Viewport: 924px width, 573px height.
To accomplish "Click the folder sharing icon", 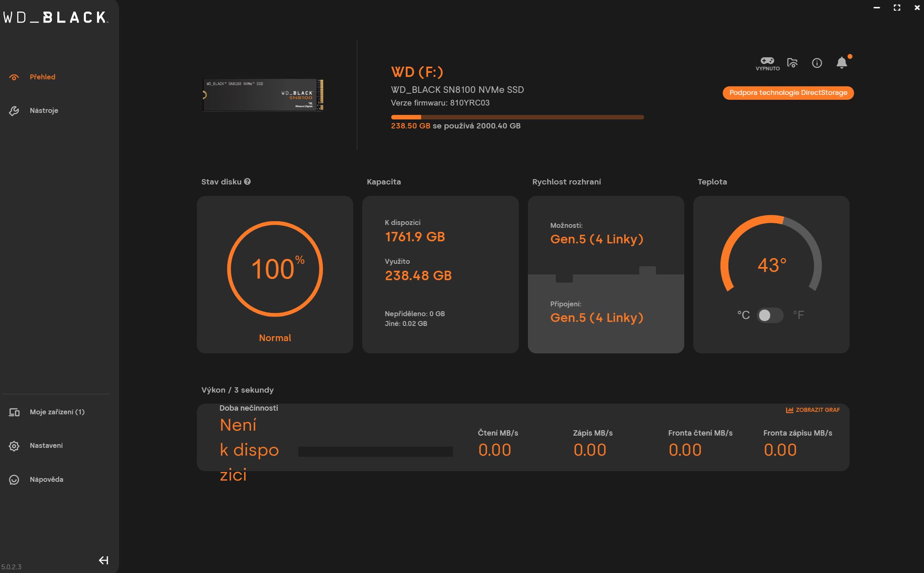I will click(792, 63).
